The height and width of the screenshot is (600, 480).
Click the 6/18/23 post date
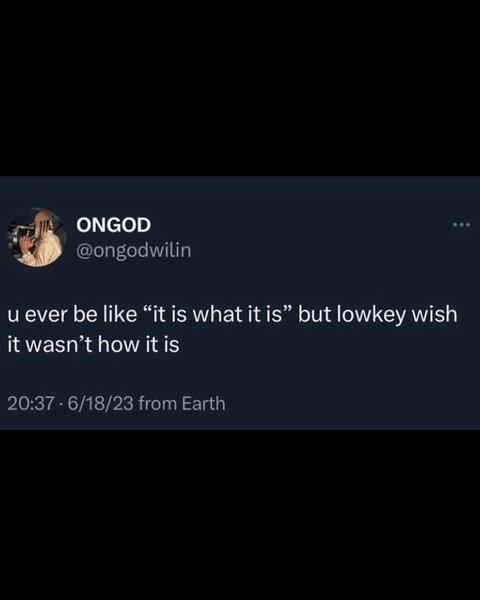(x=101, y=404)
